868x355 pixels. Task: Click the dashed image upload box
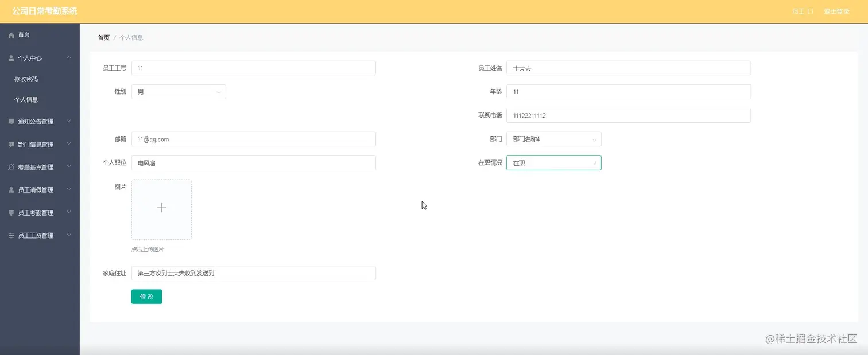point(161,209)
